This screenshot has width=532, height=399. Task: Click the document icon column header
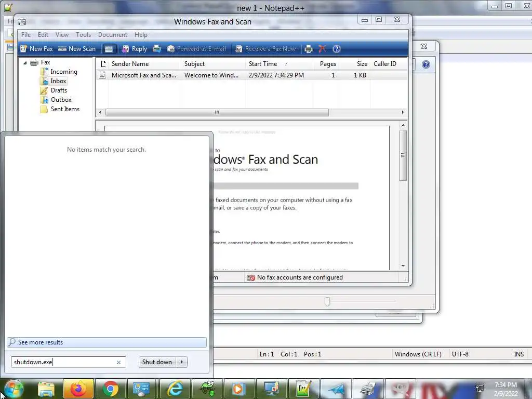tap(103, 64)
